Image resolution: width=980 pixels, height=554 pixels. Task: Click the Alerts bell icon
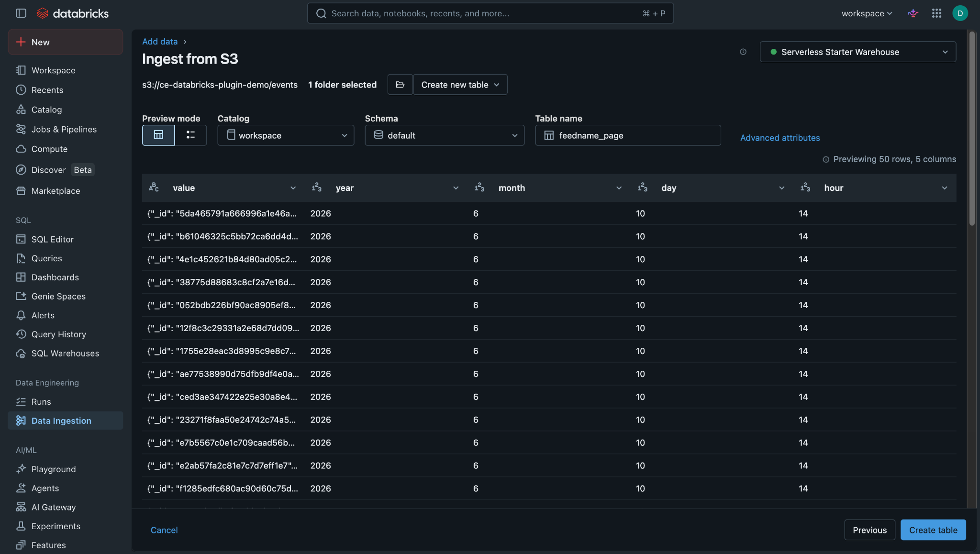click(21, 315)
